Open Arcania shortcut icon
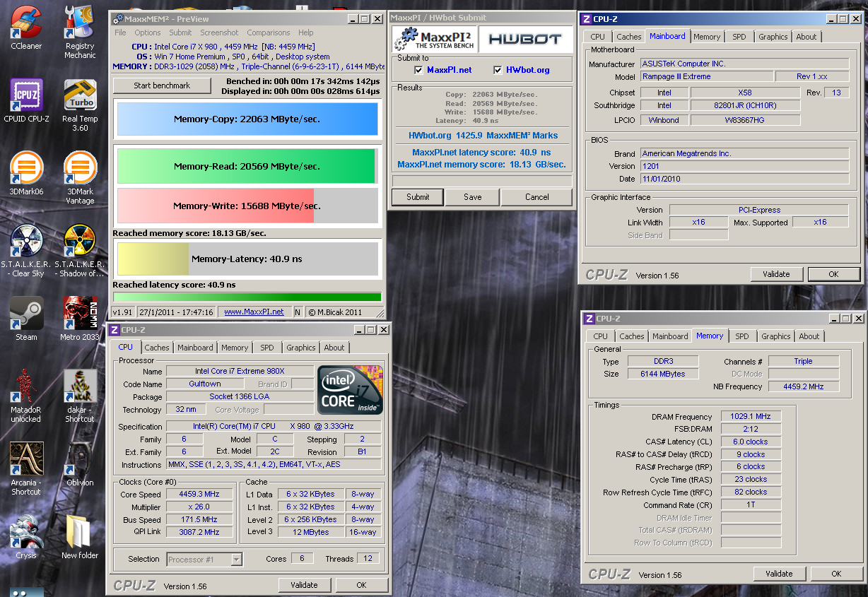 pyautogui.click(x=26, y=468)
